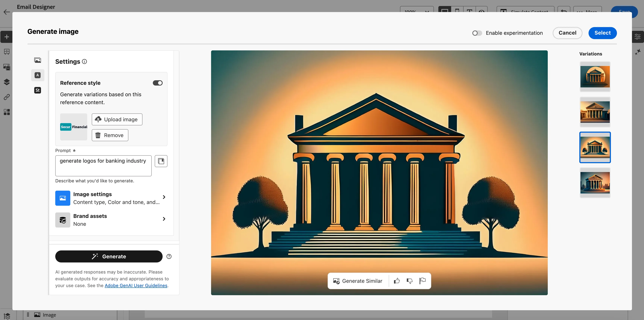Click Generate Similar button

point(358,281)
